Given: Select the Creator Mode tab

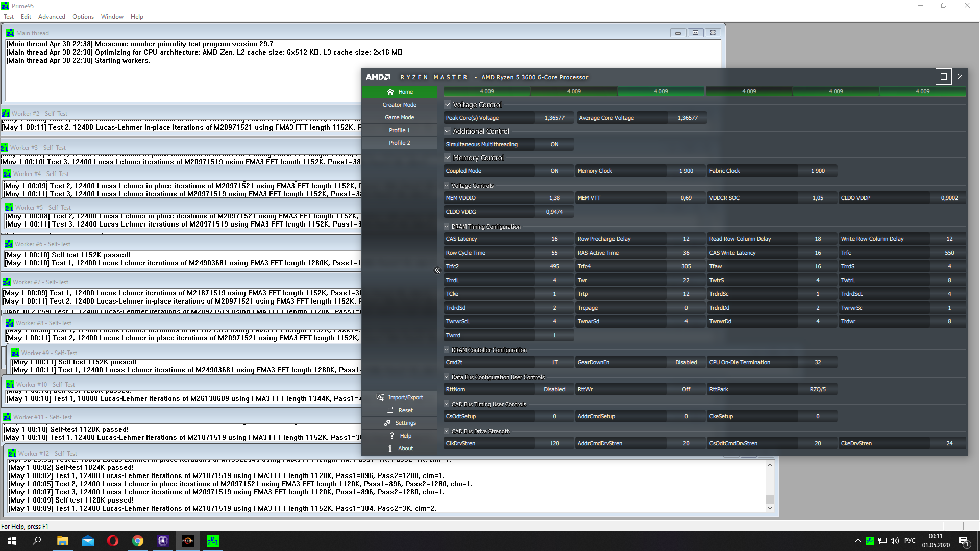Looking at the screenshot, I should 399,105.
